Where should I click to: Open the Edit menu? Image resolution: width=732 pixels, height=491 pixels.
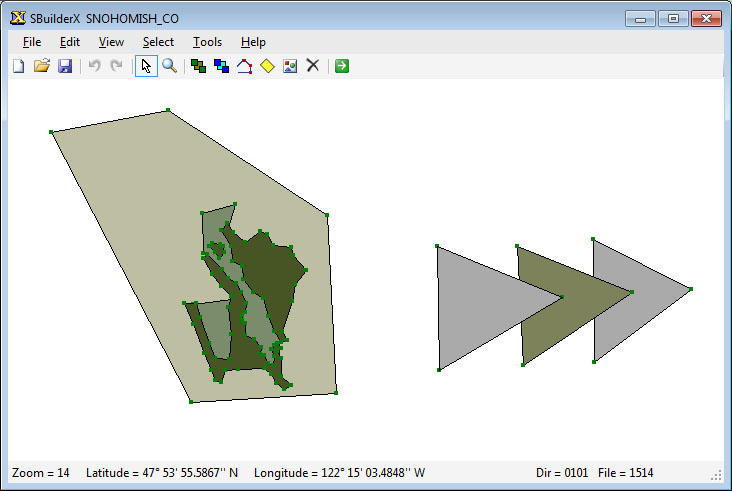tap(70, 42)
